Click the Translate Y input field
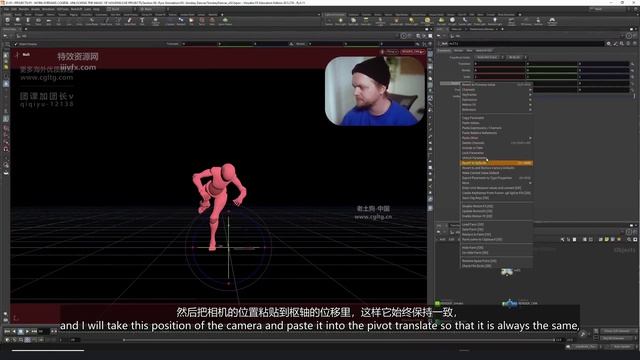The image size is (640, 360). click(x=552, y=64)
